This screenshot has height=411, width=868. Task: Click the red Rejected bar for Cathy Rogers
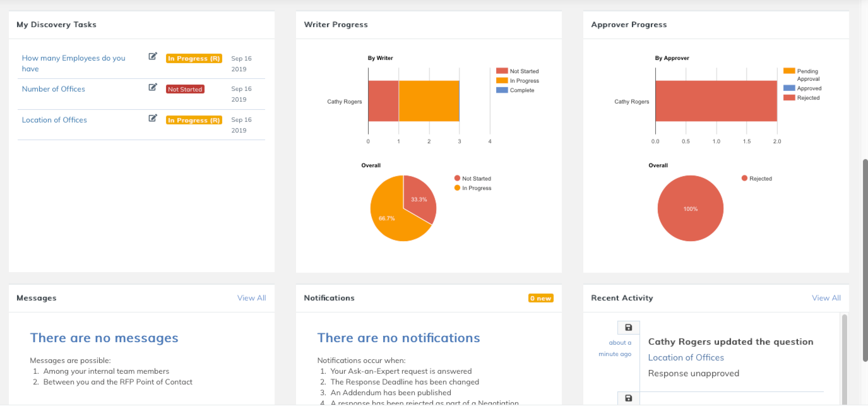tap(716, 101)
